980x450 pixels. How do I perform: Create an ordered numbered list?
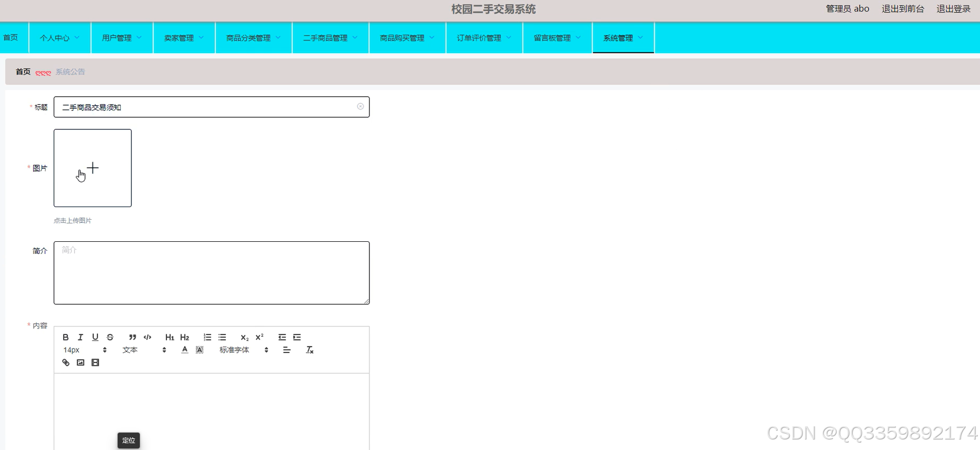(208, 337)
